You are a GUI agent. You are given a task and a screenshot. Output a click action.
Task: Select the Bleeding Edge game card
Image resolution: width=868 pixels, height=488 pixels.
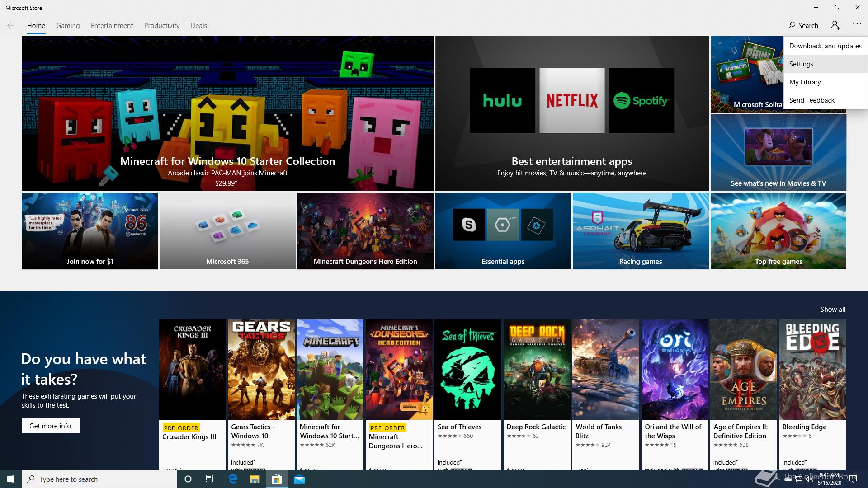coord(813,394)
